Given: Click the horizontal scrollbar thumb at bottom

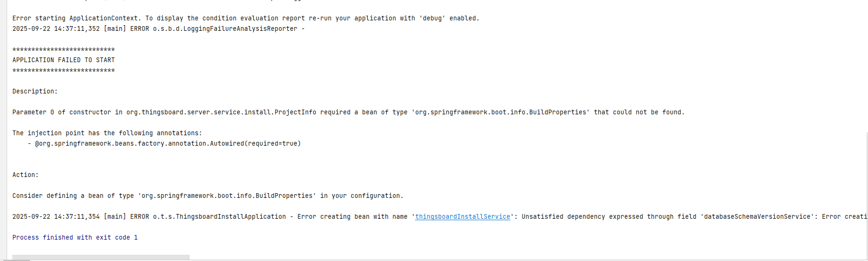Looking at the screenshot, I should click(101, 257).
